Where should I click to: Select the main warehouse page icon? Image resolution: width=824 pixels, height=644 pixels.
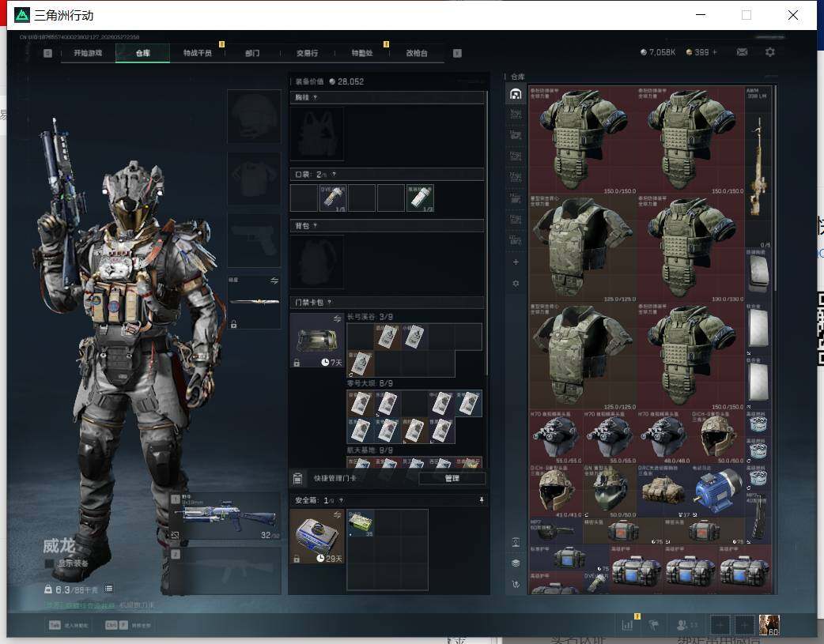point(516,94)
